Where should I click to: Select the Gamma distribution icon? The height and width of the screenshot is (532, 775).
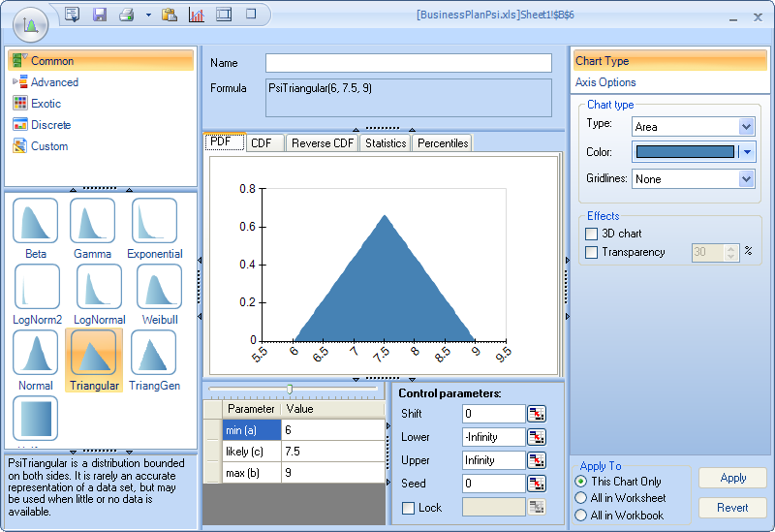[92, 221]
